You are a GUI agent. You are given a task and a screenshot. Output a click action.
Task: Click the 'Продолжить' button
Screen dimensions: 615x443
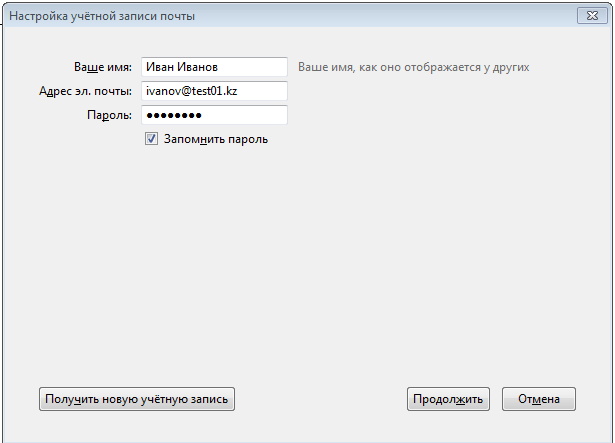[448, 399]
